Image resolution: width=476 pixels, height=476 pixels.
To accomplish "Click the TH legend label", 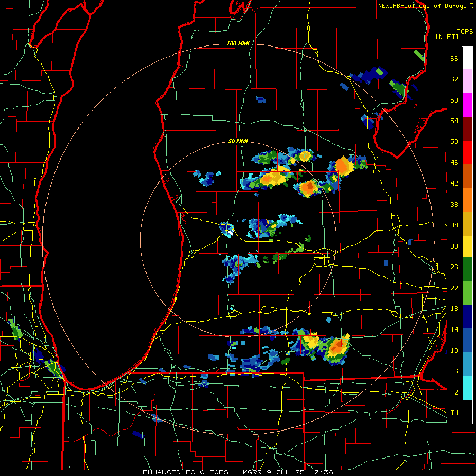I will pyautogui.click(x=454, y=413).
